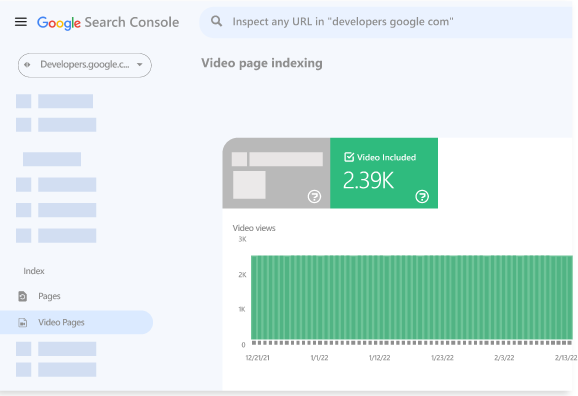Image resolution: width=578 pixels, height=396 pixels.
Task: Click the property icon beside Developers.google.c...
Action: pyautogui.click(x=27, y=65)
